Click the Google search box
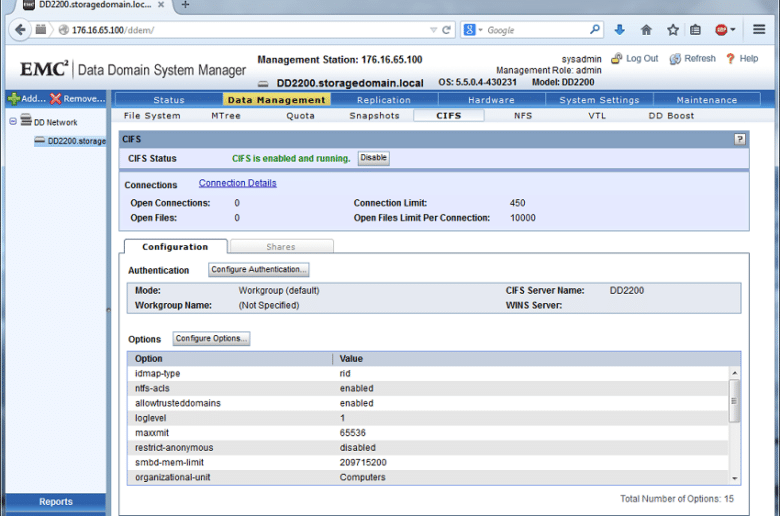The image size is (780, 516). [536, 30]
